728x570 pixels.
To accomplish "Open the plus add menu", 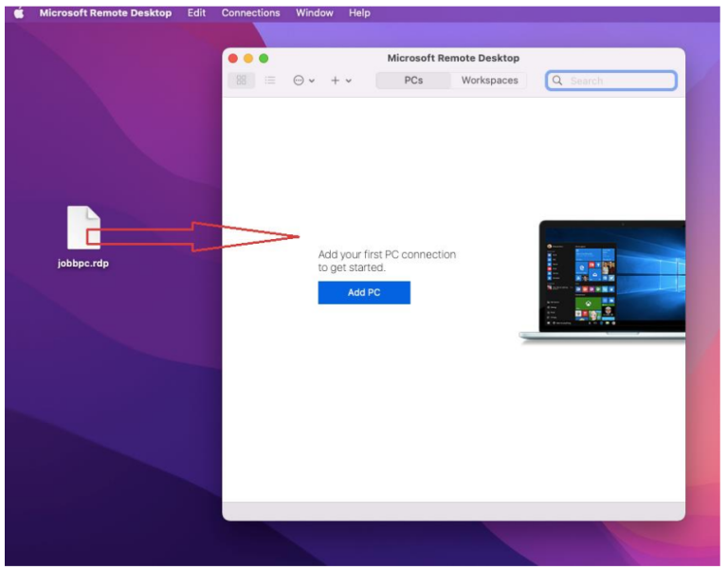I will [341, 81].
